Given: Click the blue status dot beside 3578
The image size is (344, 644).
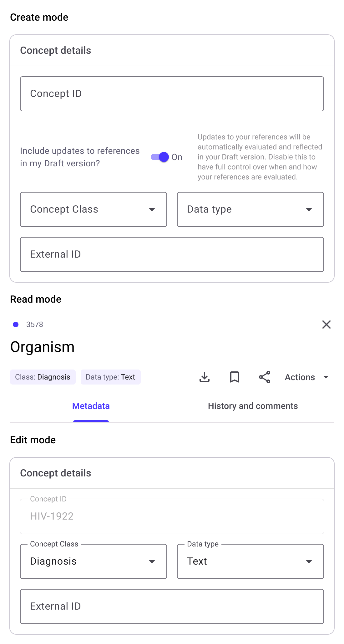Looking at the screenshot, I should (16, 325).
